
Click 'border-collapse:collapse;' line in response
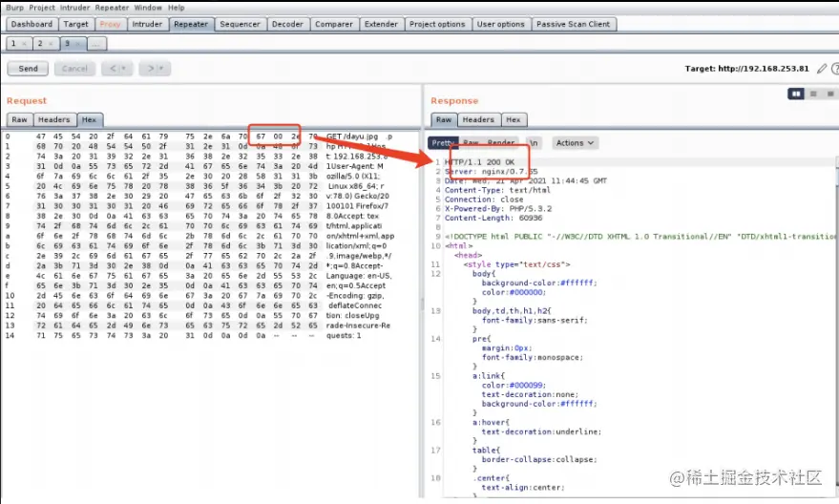coord(539,459)
